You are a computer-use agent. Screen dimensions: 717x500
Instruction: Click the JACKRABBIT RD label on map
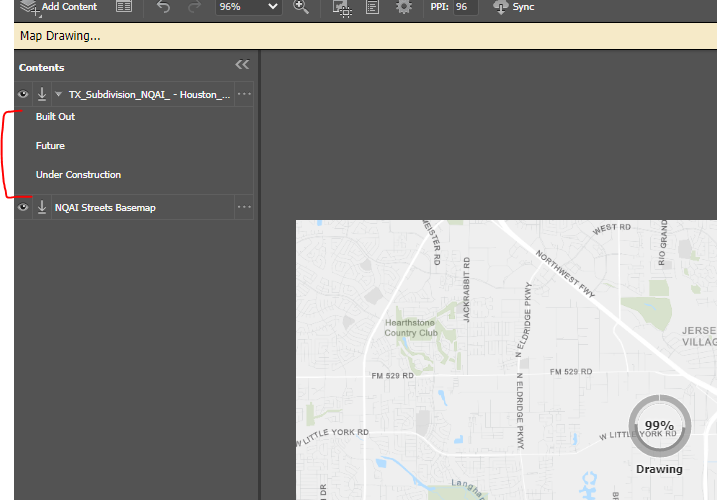tap(466, 290)
